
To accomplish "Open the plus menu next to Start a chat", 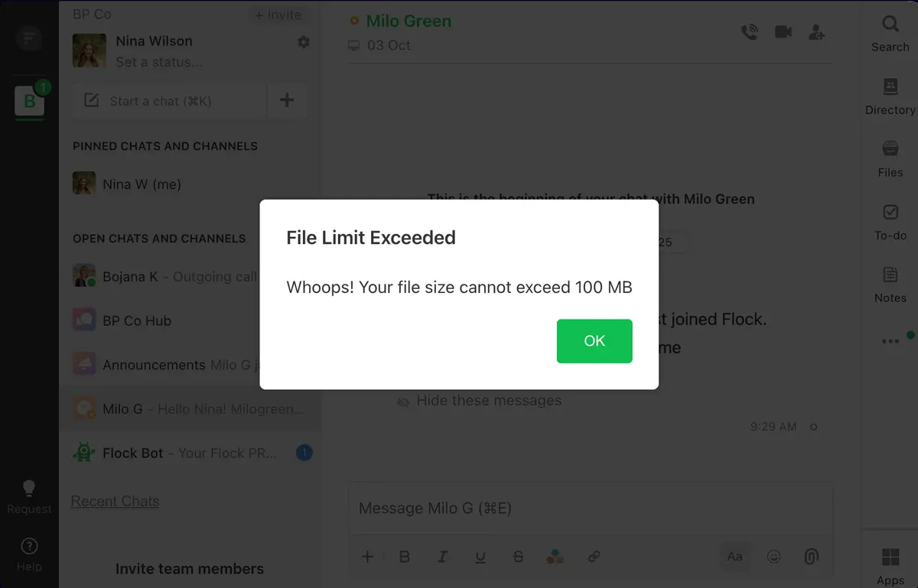I will [286, 99].
